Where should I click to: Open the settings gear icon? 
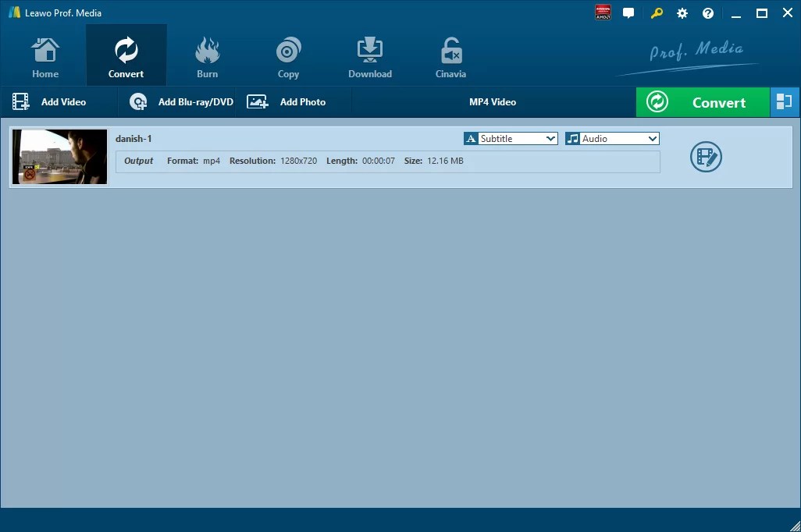point(682,12)
